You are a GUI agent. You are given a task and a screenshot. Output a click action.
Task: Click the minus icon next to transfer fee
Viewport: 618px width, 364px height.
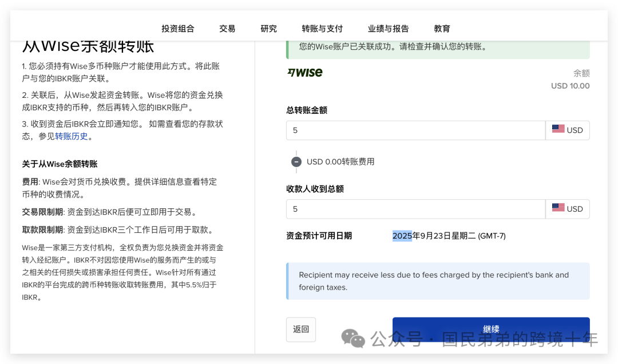[296, 161]
